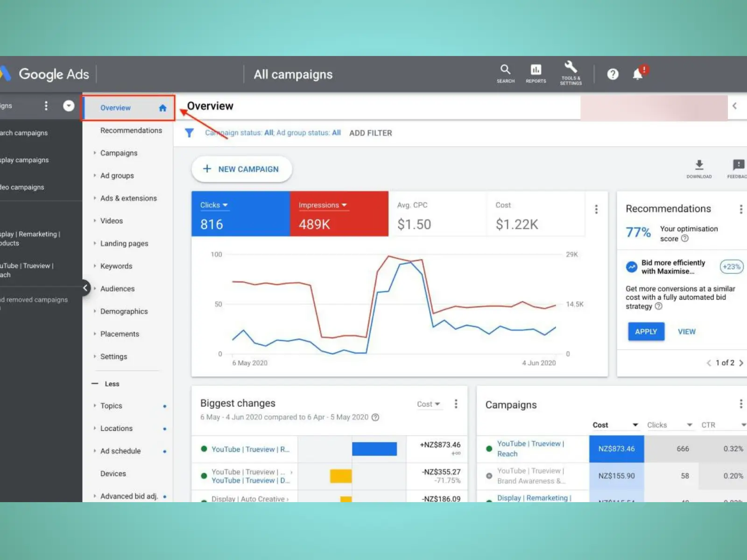
Task: Open the Search magnifier icon
Action: tap(505, 73)
